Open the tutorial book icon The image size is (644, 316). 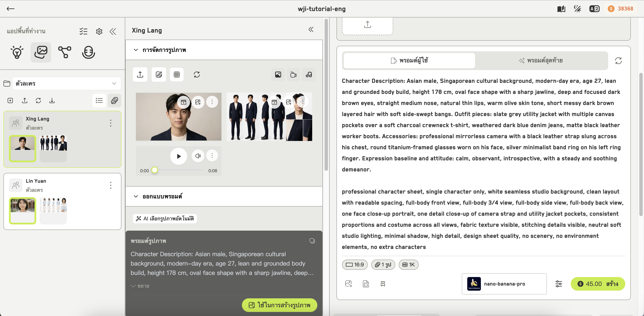561,9
